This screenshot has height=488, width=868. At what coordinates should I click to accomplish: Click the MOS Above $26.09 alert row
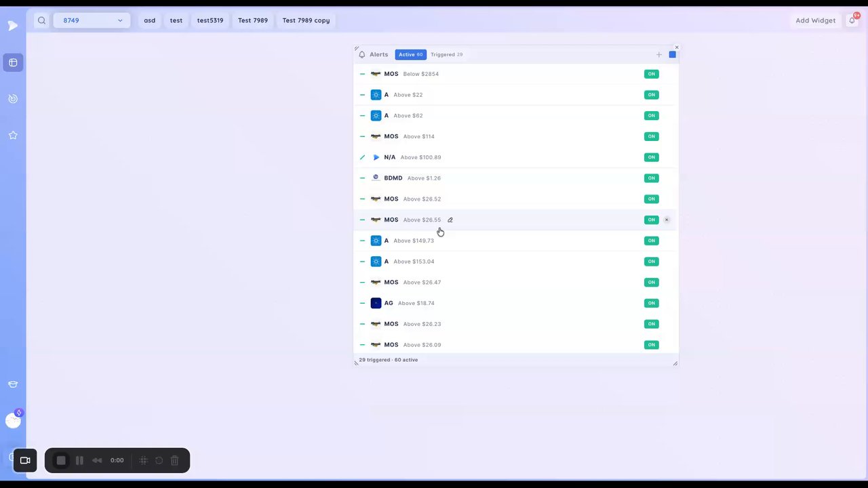click(516, 344)
